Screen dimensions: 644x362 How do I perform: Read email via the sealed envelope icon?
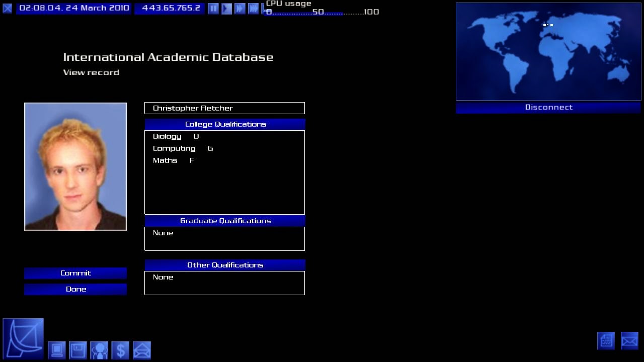629,340
